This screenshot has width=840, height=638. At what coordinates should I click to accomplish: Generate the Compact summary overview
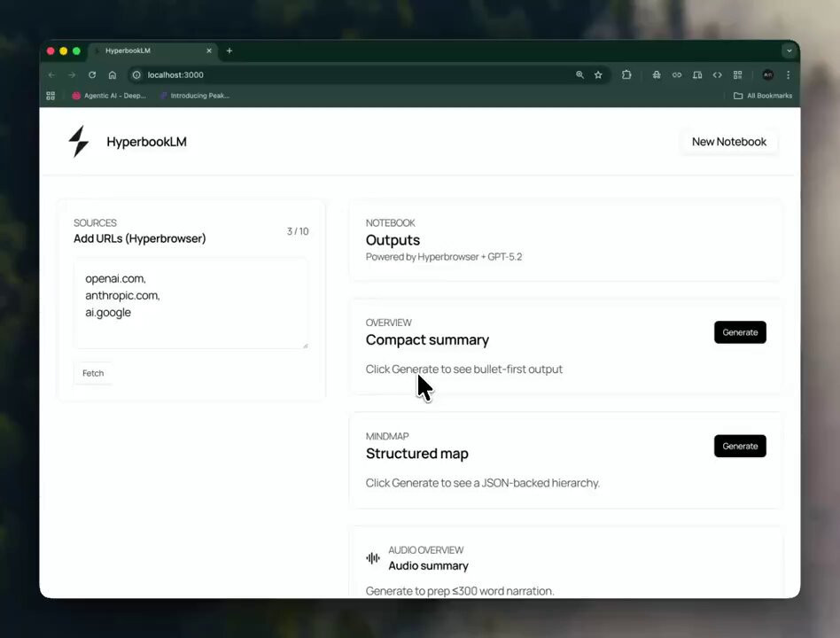click(x=740, y=332)
